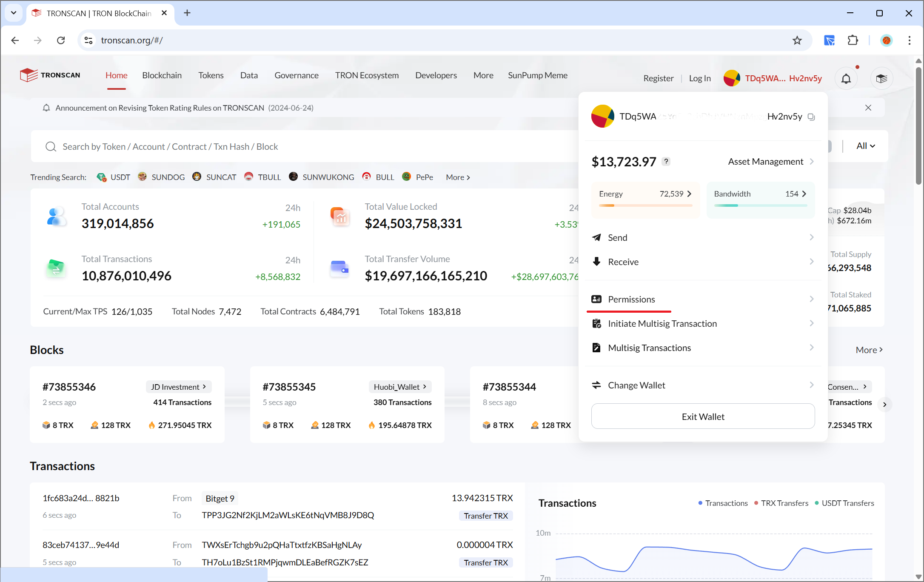Open Chrome three-dot menu
924x582 pixels.
click(910, 40)
